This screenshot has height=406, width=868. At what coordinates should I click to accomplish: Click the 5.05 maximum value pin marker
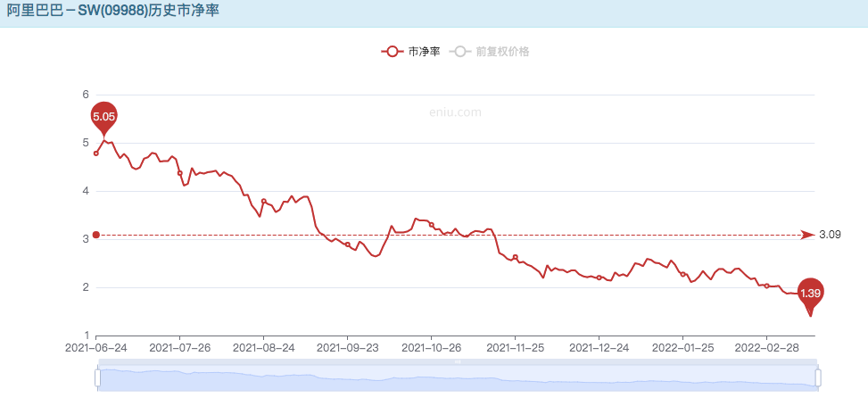pos(104,119)
